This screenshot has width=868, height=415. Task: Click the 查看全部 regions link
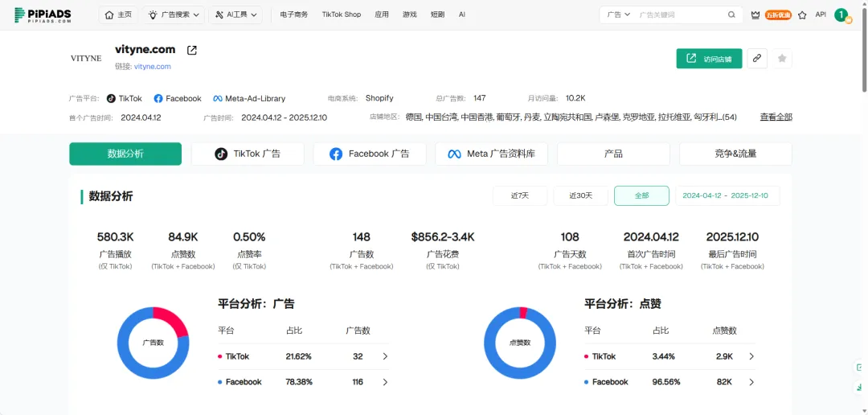(x=776, y=117)
